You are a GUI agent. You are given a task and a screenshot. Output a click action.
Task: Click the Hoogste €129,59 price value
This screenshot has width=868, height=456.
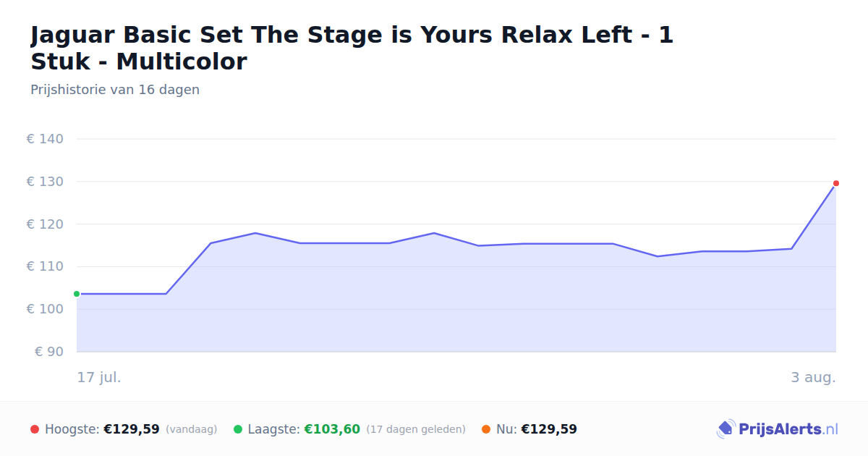tap(132, 429)
